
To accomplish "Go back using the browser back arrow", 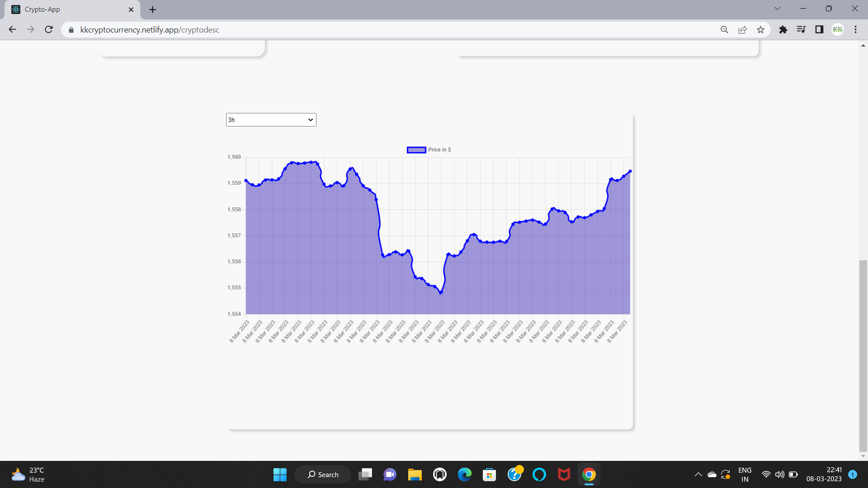I will point(12,30).
